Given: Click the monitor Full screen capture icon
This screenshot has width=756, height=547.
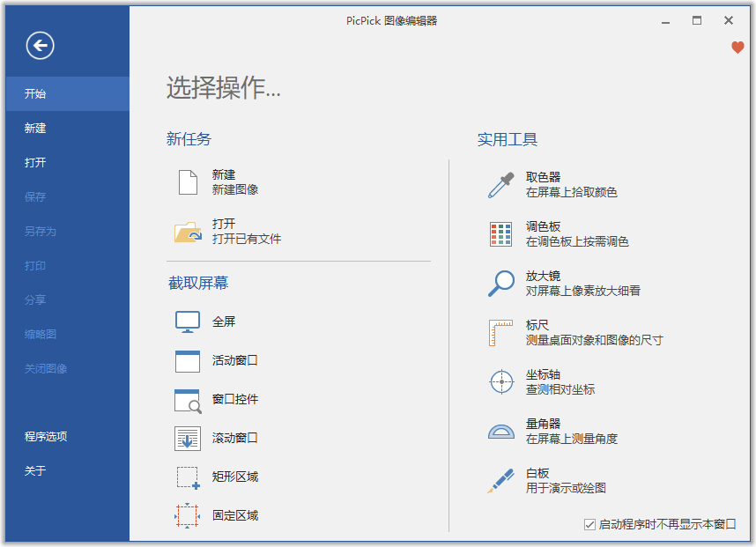Looking at the screenshot, I should 188,322.
